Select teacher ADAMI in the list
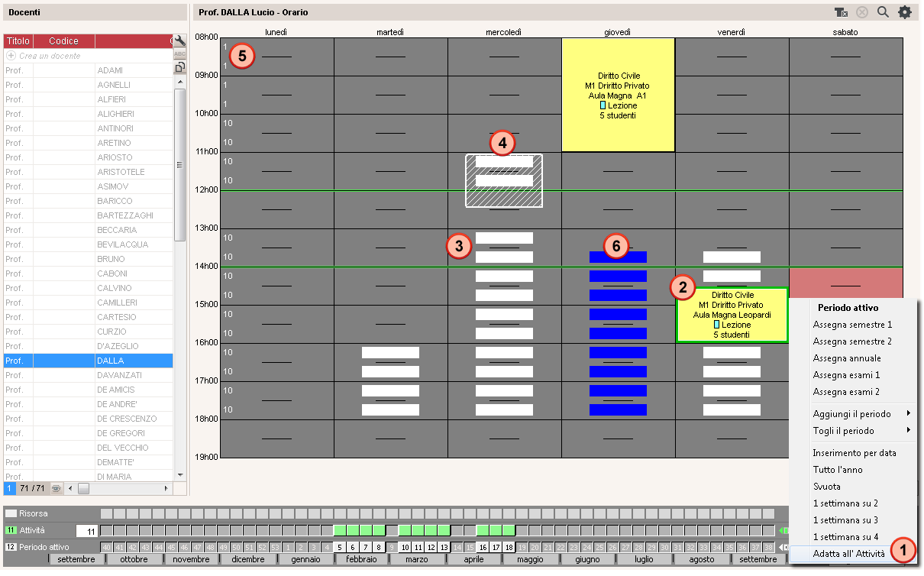924x576 pixels. point(88,70)
